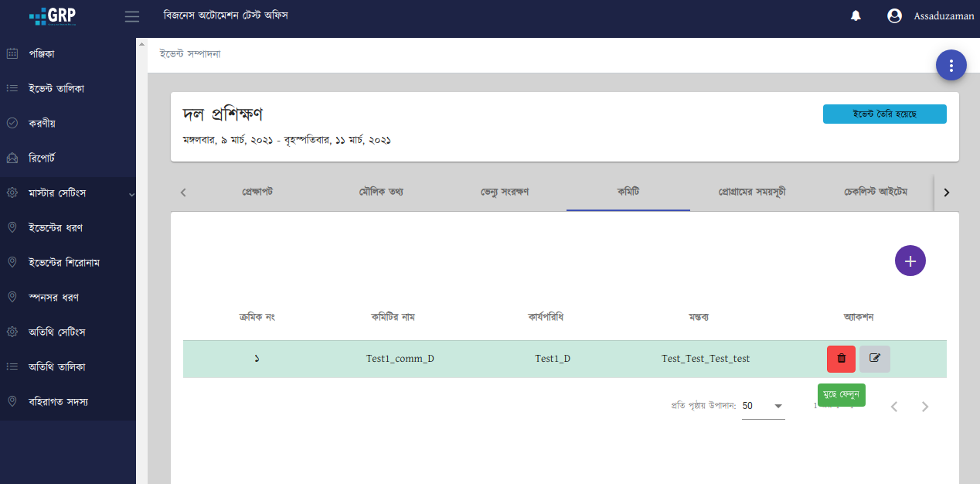This screenshot has width=980, height=484.
Task: Switch to the চেকলিস্ট আইটেম tab
Action: 876,192
